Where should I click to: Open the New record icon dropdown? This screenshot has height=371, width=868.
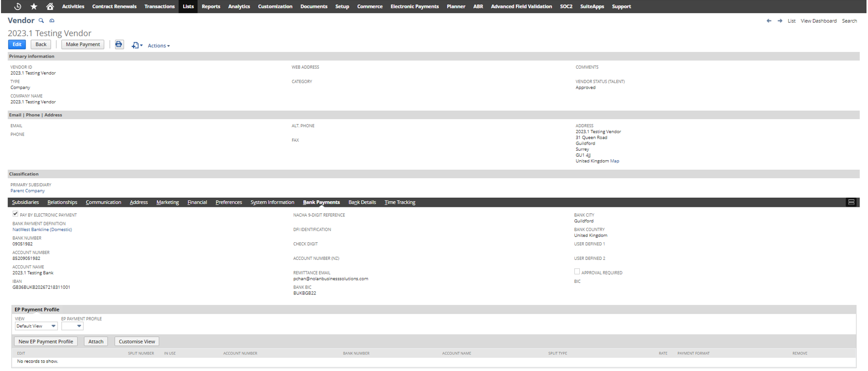[x=137, y=46]
